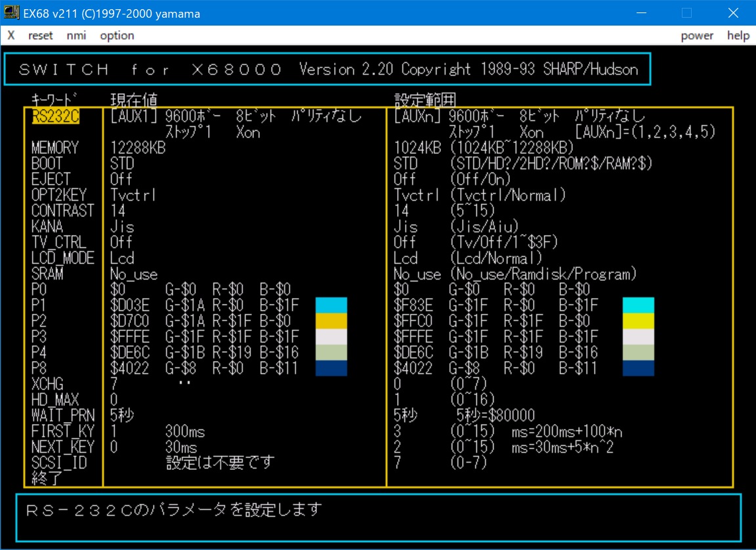Select the P8 palette keyword

39,368
